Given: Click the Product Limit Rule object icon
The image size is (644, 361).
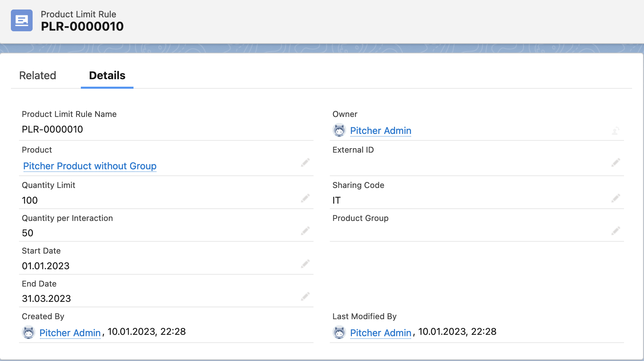Looking at the screenshot, I should pyautogui.click(x=22, y=20).
